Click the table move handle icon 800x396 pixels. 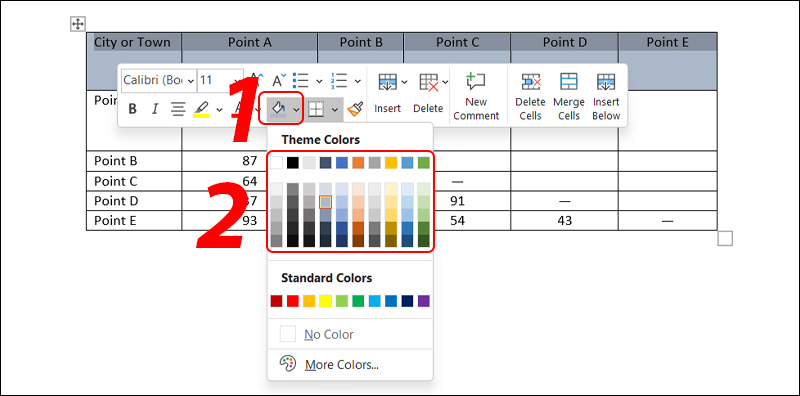[x=78, y=23]
